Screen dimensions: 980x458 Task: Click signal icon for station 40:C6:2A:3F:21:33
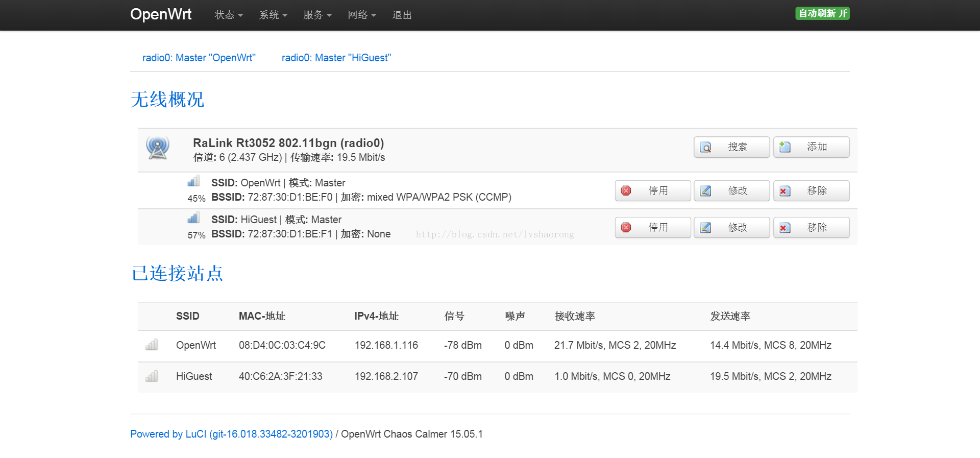(152, 376)
